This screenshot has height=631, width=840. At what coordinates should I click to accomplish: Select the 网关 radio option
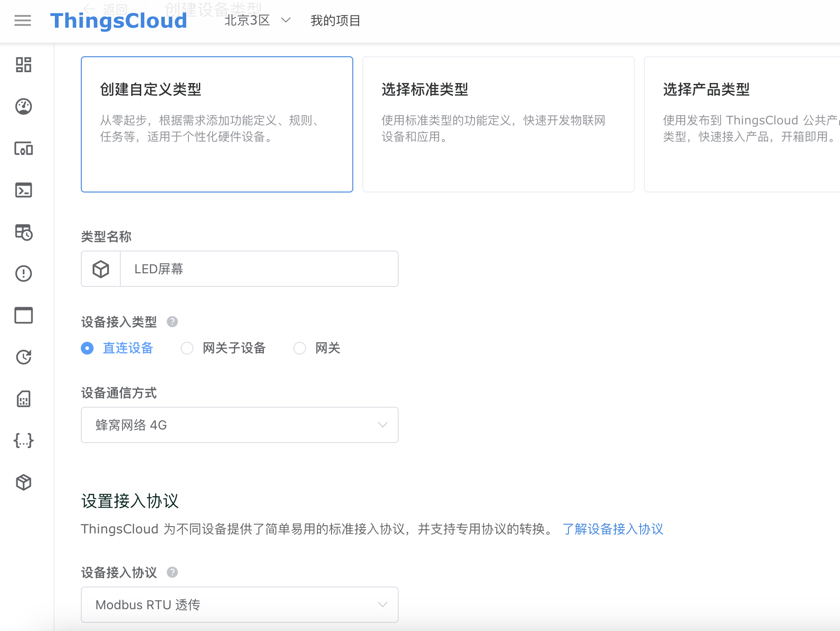point(317,348)
